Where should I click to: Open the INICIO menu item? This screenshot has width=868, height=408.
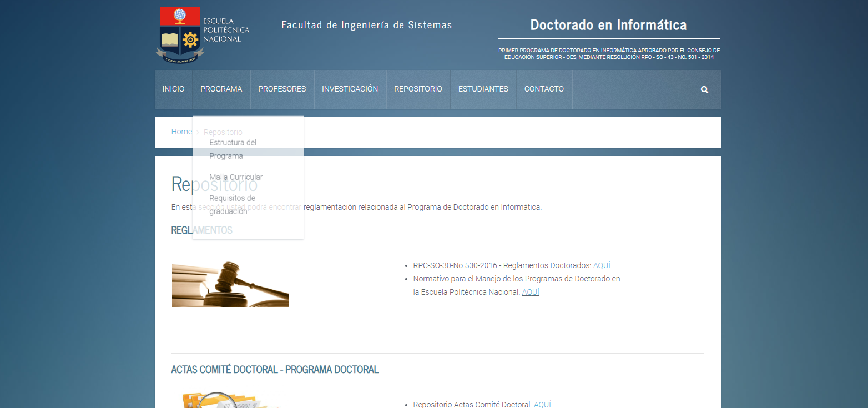click(173, 89)
